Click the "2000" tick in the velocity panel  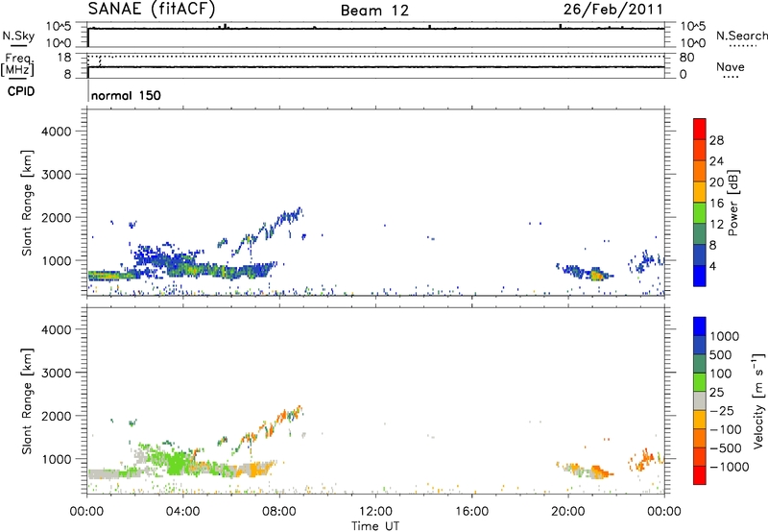tap(56, 416)
